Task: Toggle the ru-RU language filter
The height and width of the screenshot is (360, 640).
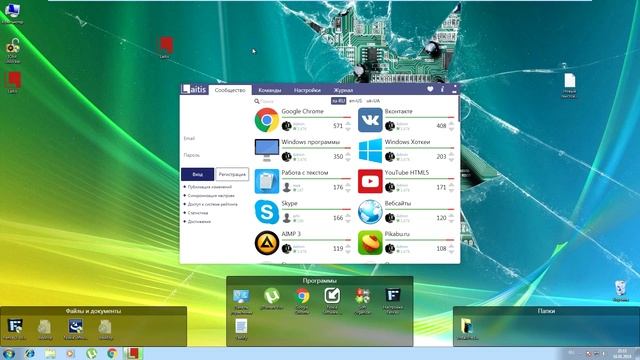Action: click(338, 101)
